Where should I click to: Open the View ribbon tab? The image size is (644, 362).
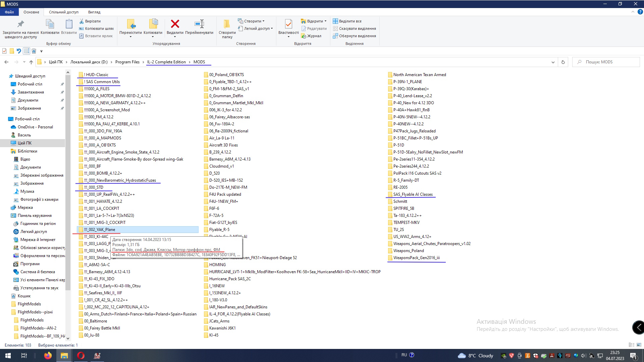tap(94, 12)
